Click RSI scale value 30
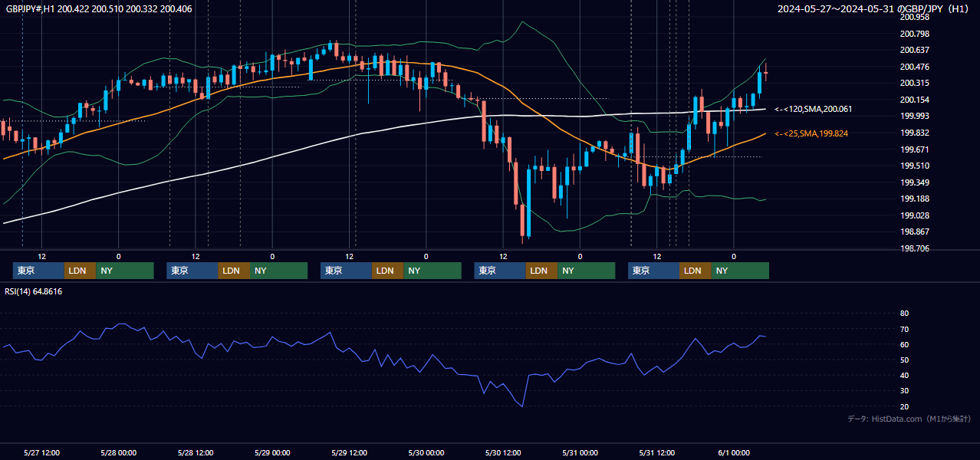The width and height of the screenshot is (980, 460). tap(904, 391)
